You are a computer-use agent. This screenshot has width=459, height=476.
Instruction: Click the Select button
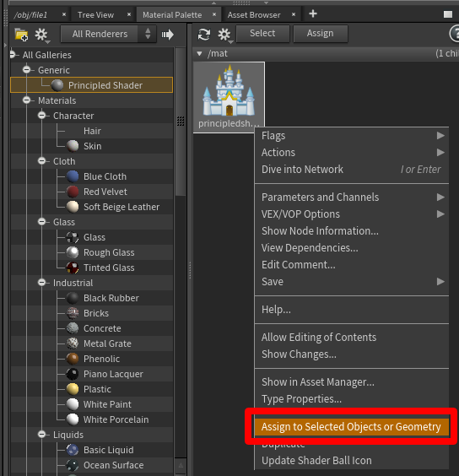(262, 34)
